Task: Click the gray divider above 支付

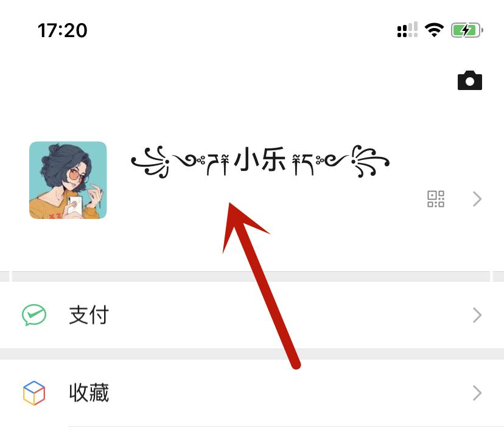Action: click(252, 276)
